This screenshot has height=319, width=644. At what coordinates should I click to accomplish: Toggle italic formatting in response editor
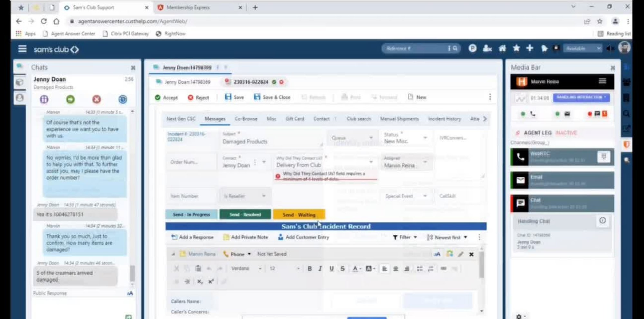[x=320, y=268]
